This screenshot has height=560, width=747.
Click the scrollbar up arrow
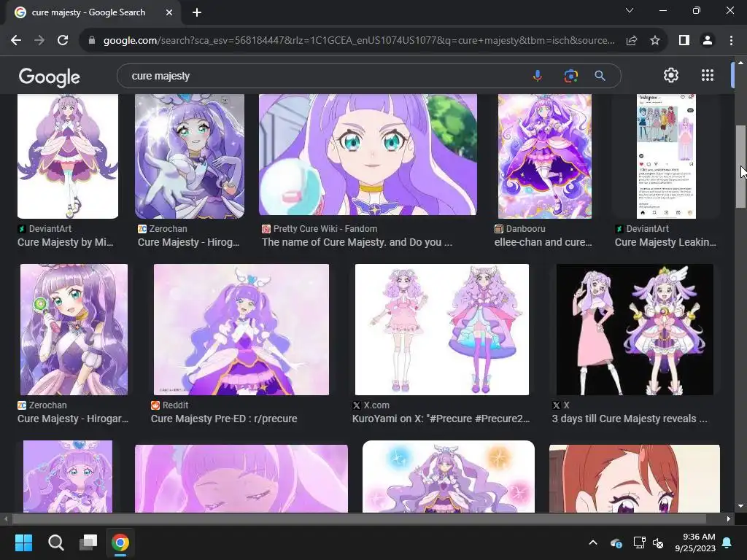[740, 63]
